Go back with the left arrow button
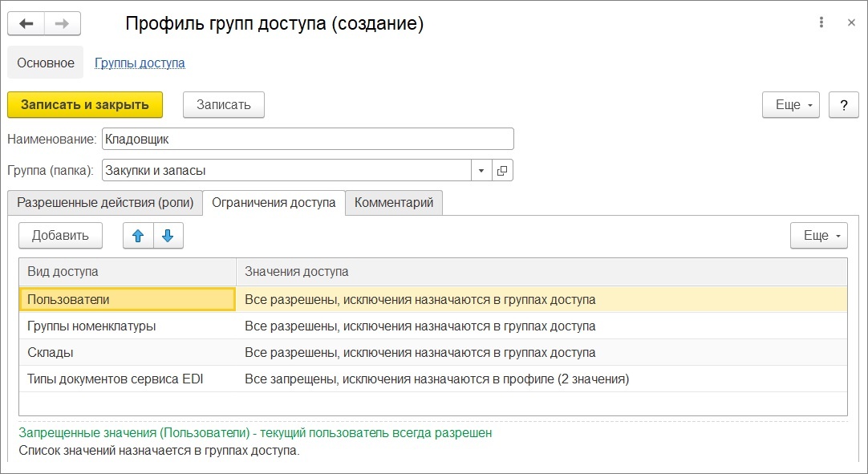Image resolution: width=868 pixels, height=474 pixels. click(26, 24)
